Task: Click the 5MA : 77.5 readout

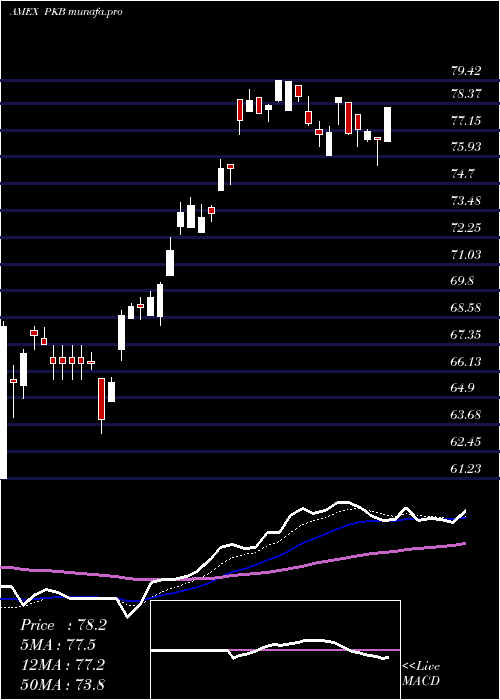Action: (x=58, y=645)
